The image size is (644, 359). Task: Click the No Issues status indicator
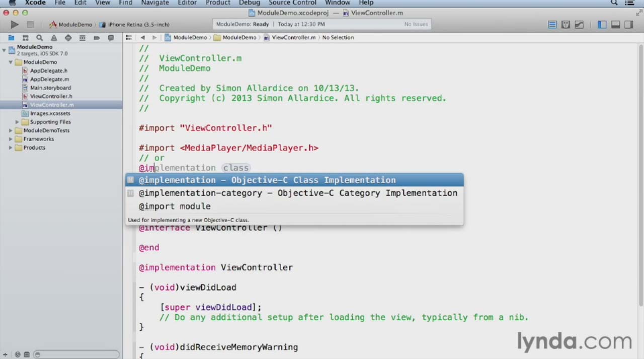tap(416, 24)
